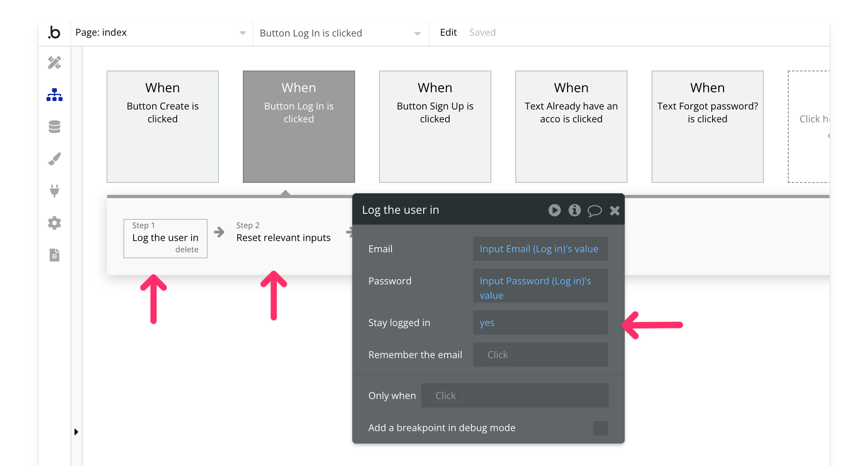This screenshot has height=466, width=868.
Task: Toggle Add a breakpoint in debug mode checkbox
Action: pos(600,428)
